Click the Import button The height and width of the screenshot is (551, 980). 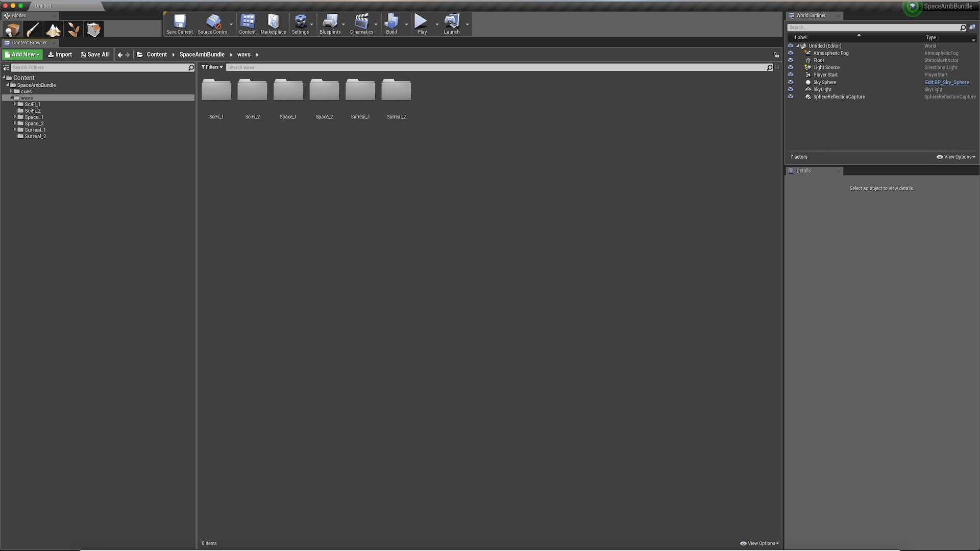click(x=60, y=55)
